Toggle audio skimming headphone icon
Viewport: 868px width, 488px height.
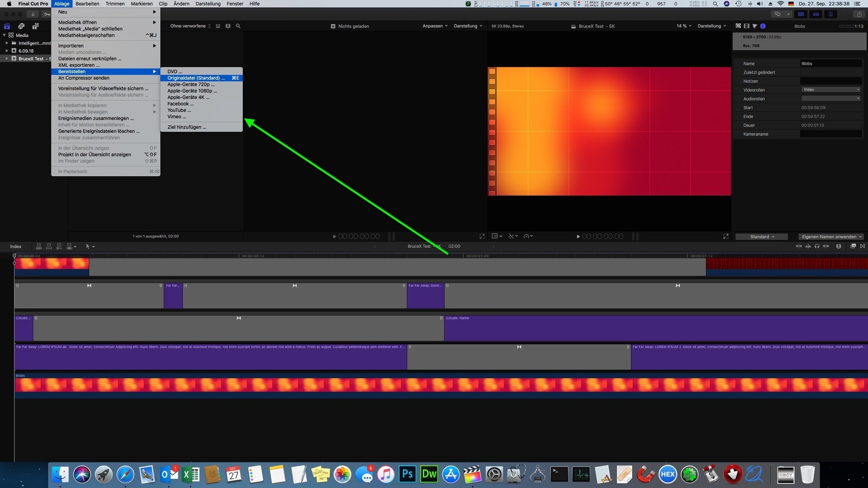(x=817, y=246)
